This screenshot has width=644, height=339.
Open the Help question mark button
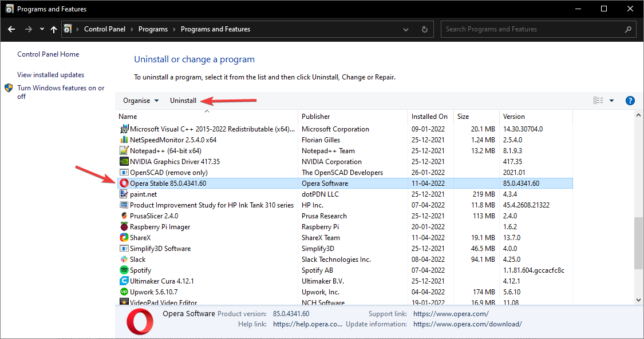[630, 101]
